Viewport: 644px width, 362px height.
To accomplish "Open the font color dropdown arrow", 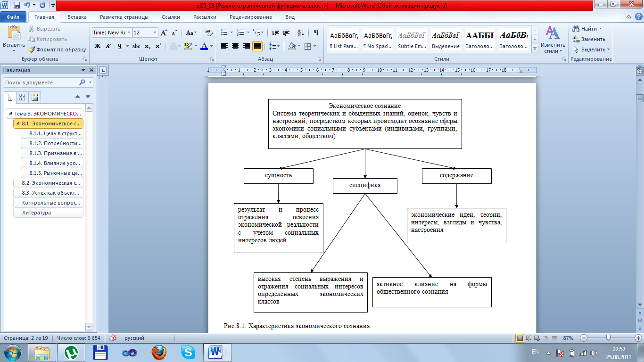I will click(211, 46).
